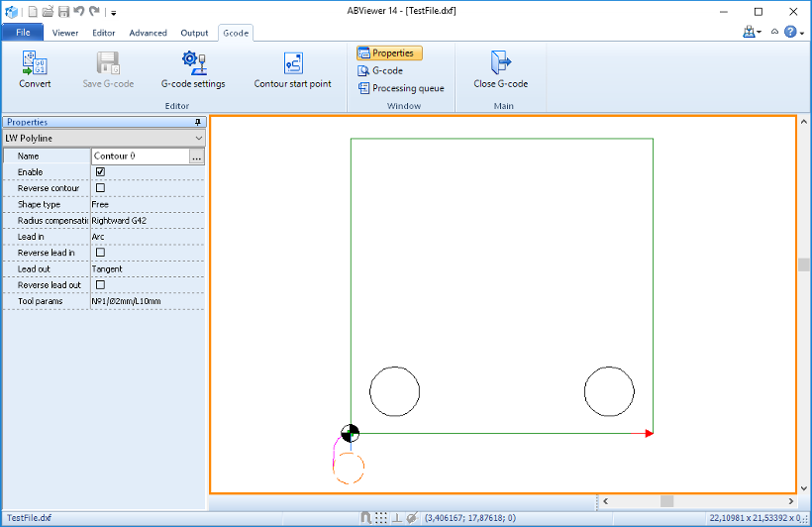
Task: Click the G-code window magnifier icon
Action: click(x=363, y=70)
